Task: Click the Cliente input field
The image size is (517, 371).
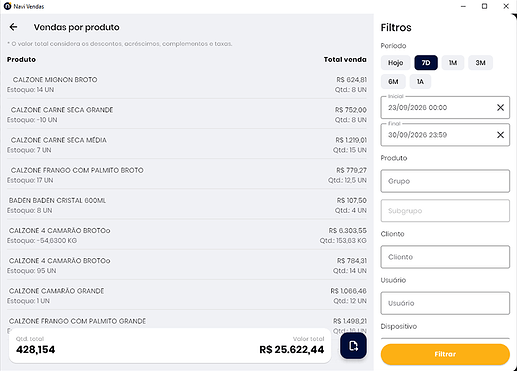Action: 445,257
